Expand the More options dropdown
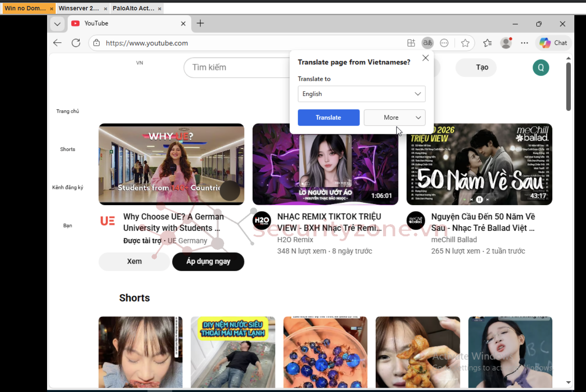 point(394,117)
